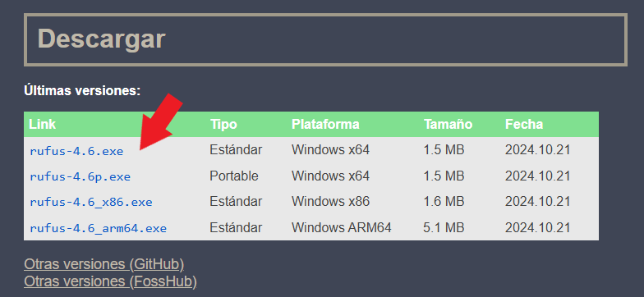Select the date cell in the rufus-4.6.exe row

click(x=537, y=150)
